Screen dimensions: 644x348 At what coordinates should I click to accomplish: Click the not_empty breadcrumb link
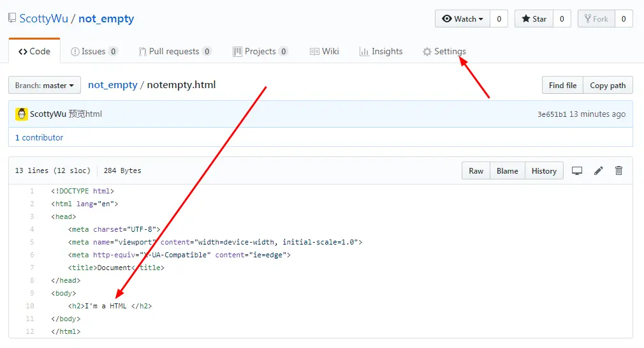[x=112, y=85]
